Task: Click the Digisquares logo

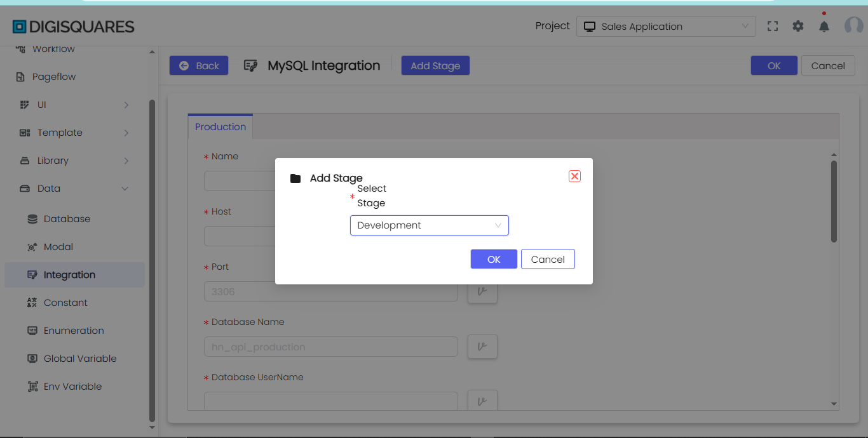Action: tap(74, 27)
